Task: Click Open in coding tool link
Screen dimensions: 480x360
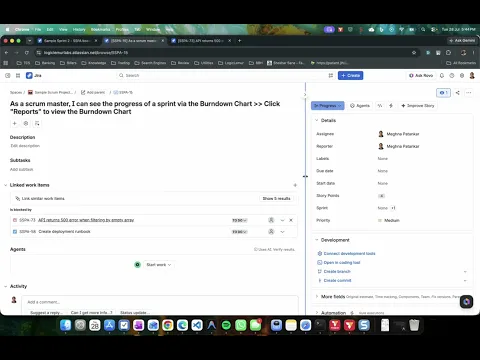Action: pyautogui.click(x=342, y=263)
